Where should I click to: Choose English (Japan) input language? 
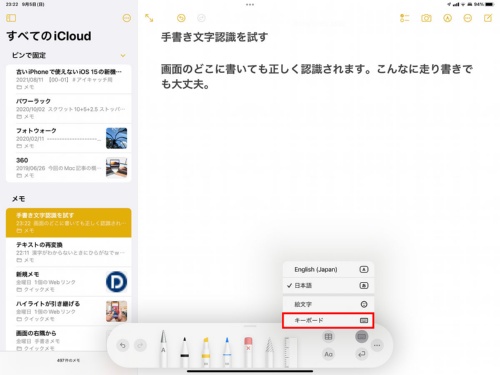point(328,269)
